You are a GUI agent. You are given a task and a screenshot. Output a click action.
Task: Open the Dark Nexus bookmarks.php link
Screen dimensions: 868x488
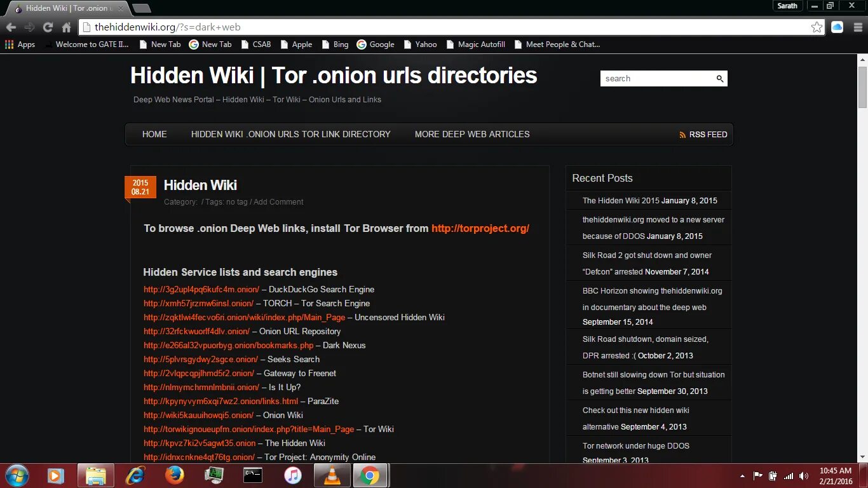pos(229,346)
